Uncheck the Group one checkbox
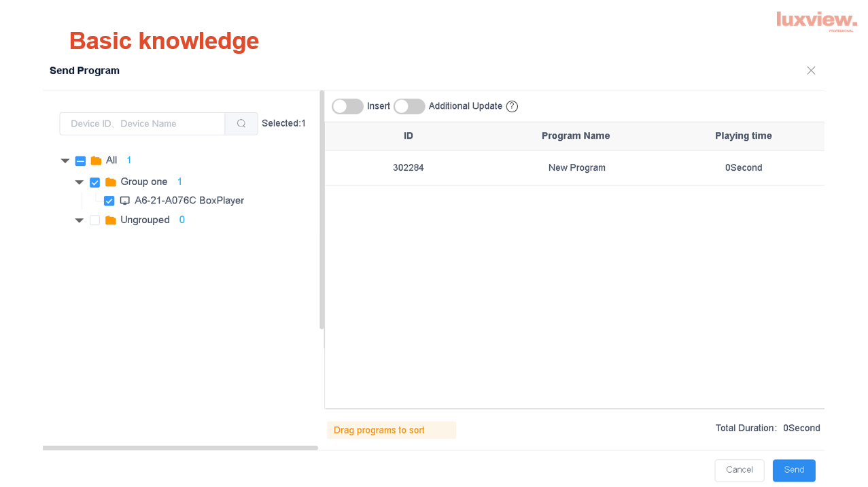This screenshot has width=868, height=487. [95, 182]
